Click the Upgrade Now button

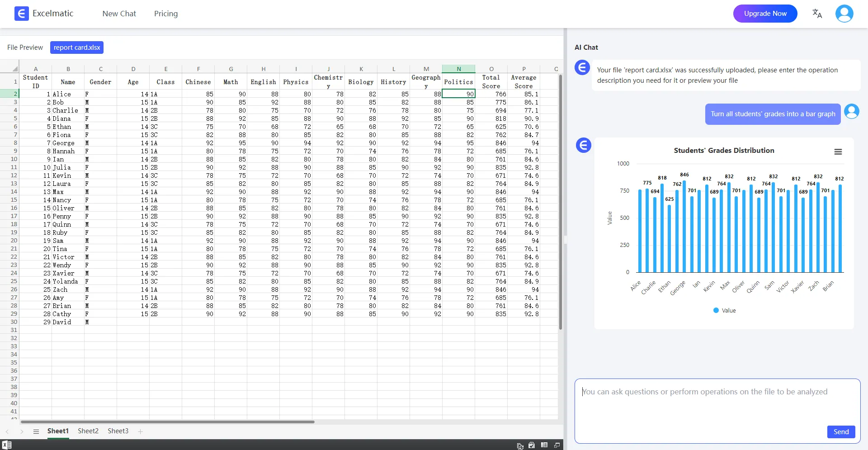click(x=765, y=14)
